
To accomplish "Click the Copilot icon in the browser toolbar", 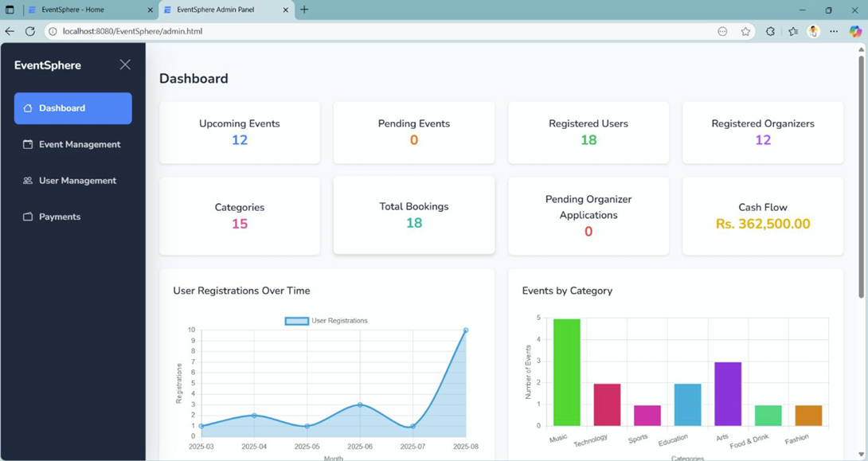I will click(855, 31).
